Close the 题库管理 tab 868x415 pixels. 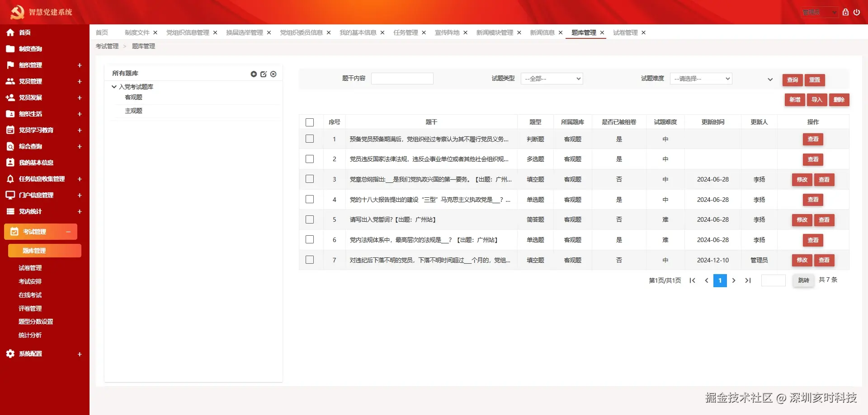pos(602,33)
